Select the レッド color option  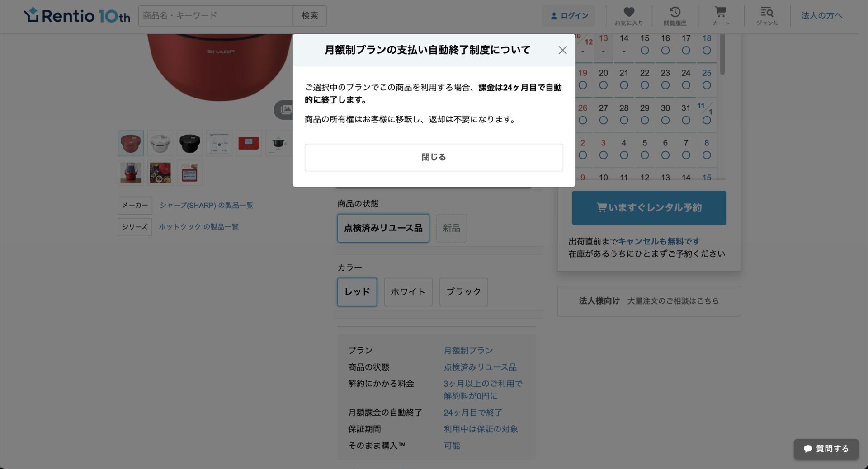(x=357, y=292)
